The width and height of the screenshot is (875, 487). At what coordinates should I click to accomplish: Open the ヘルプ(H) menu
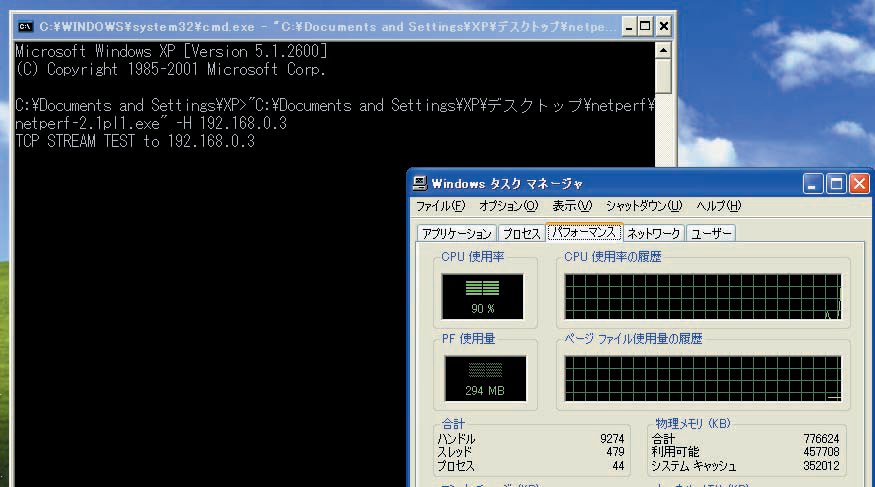pyautogui.click(x=719, y=206)
